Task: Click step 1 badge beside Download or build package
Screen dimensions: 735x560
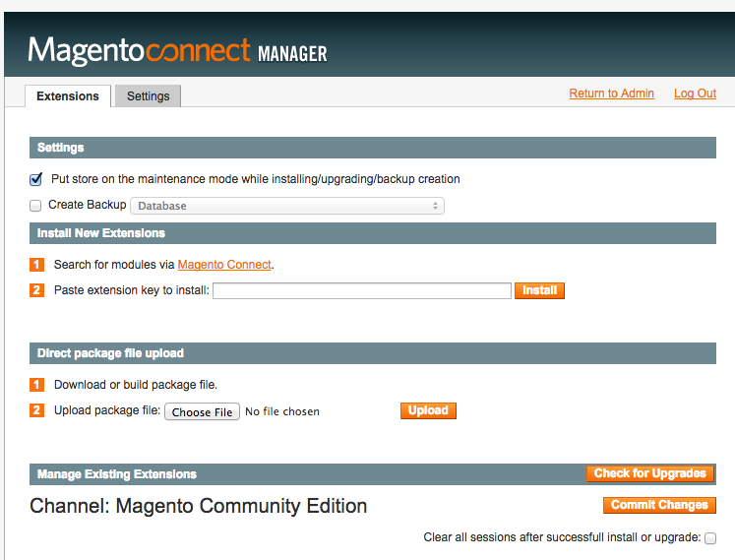Action: [x=36, y=385]
